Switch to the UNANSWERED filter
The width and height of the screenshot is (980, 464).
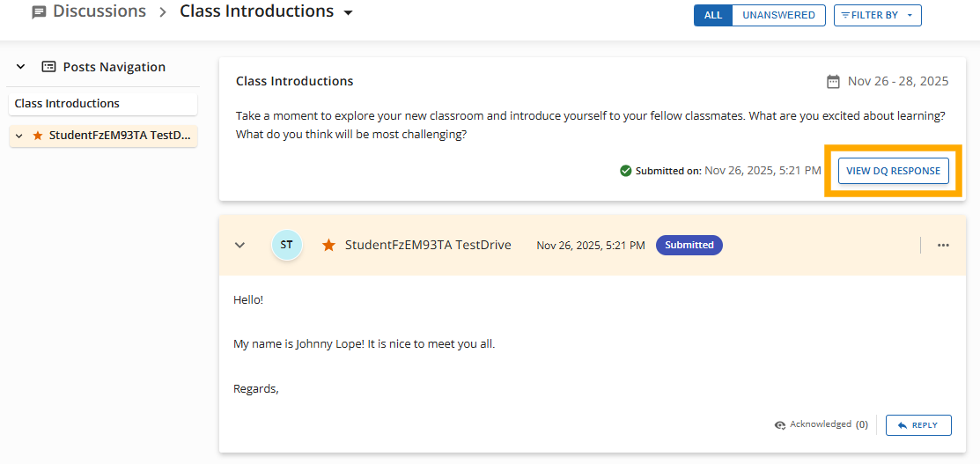pos(778,15)
